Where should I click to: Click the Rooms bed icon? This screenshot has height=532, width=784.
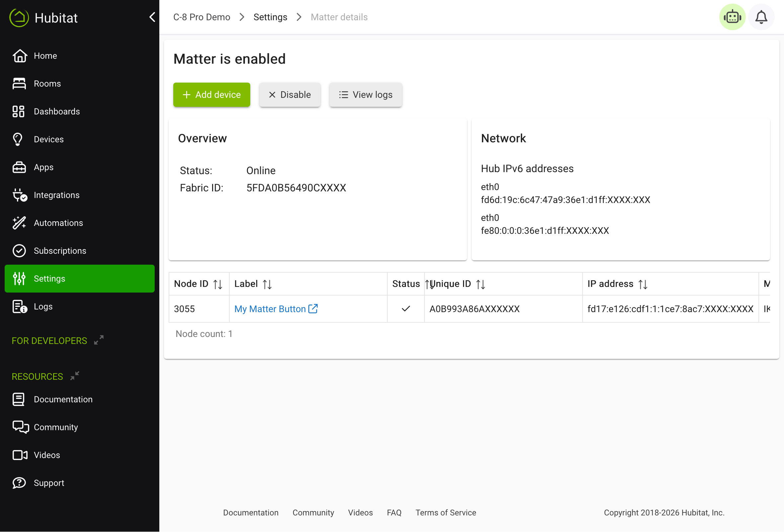[x=19, y=84]
